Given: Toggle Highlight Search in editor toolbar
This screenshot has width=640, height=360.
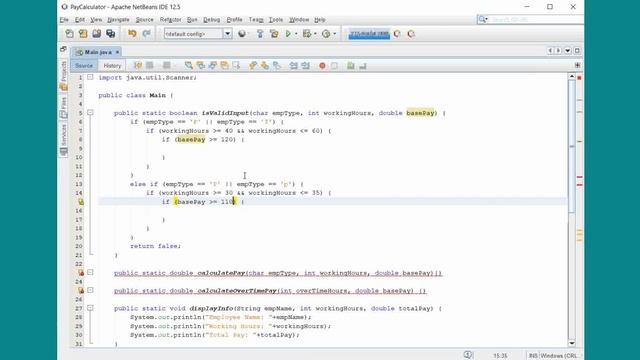Looking at the screenshot, I should (x=224, y=65).
